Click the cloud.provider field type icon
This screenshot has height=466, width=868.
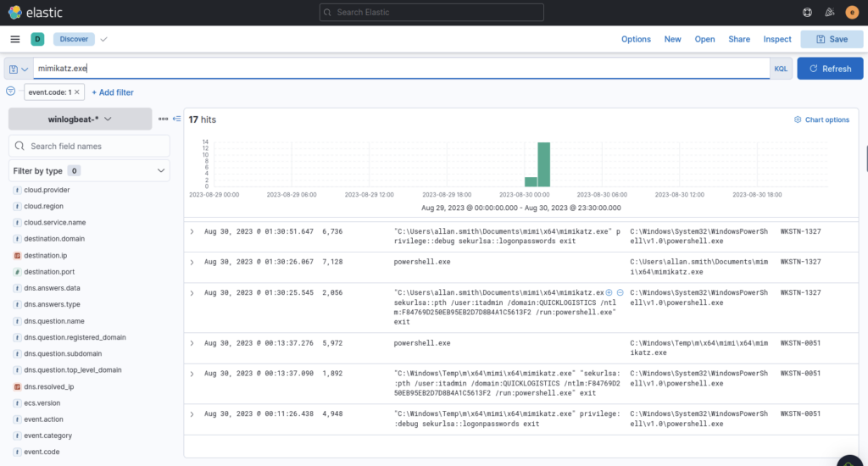[17, 190]
